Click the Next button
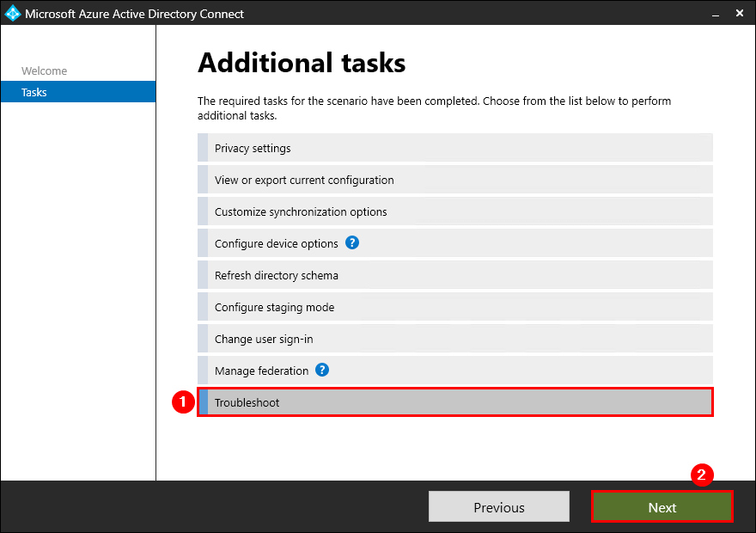Viewport: 756px width, 533px height. tap(661, 507)
